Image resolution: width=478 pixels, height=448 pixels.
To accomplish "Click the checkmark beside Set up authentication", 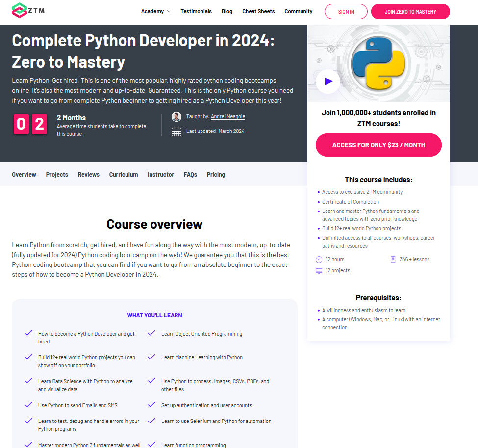I will click(151, 405).
